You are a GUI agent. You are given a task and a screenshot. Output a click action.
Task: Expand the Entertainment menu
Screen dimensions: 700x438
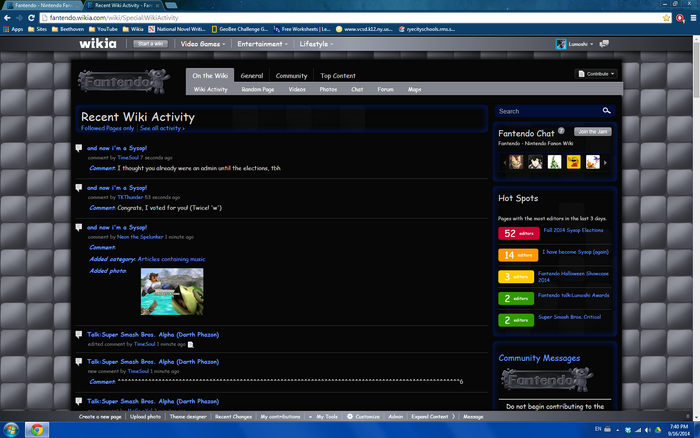262,44
